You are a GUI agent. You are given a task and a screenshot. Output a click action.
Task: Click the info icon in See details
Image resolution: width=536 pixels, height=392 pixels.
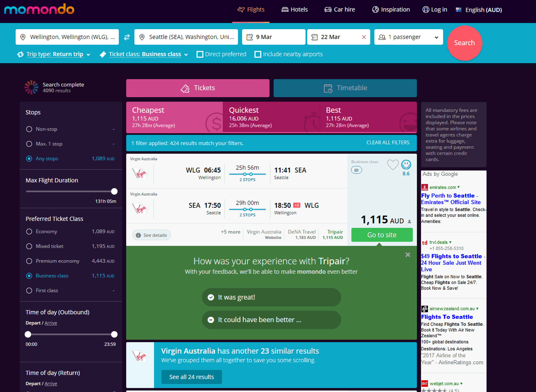pyautogui.click(x=138, y=235)
